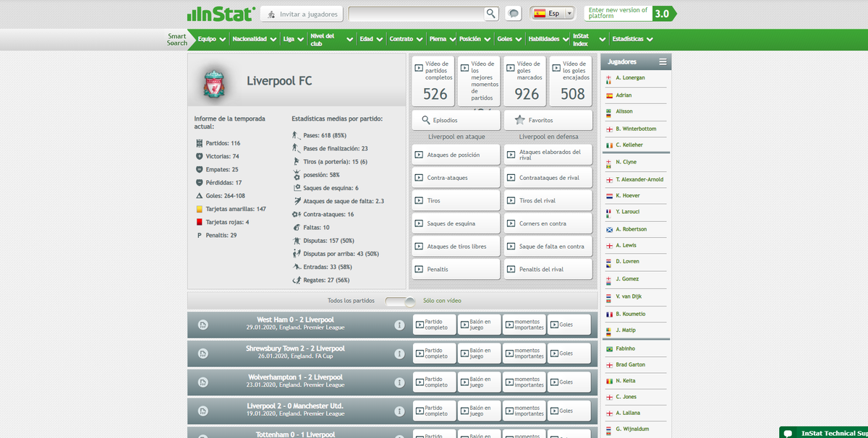The width and height of the screenshot is (868, 438).
Task: Open the Shrewsbury Town match info icon
Action: (399, 353)
